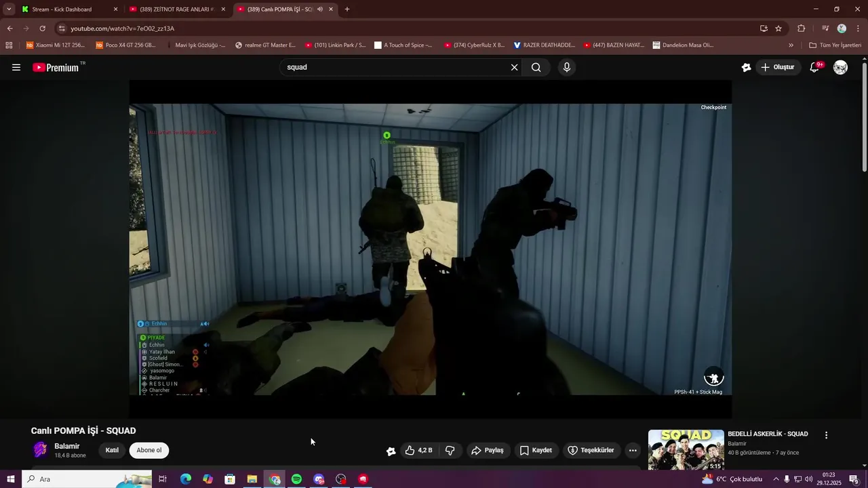
Task: Open the browser extensions puzzle icon
Action: (x=802, y=28)
